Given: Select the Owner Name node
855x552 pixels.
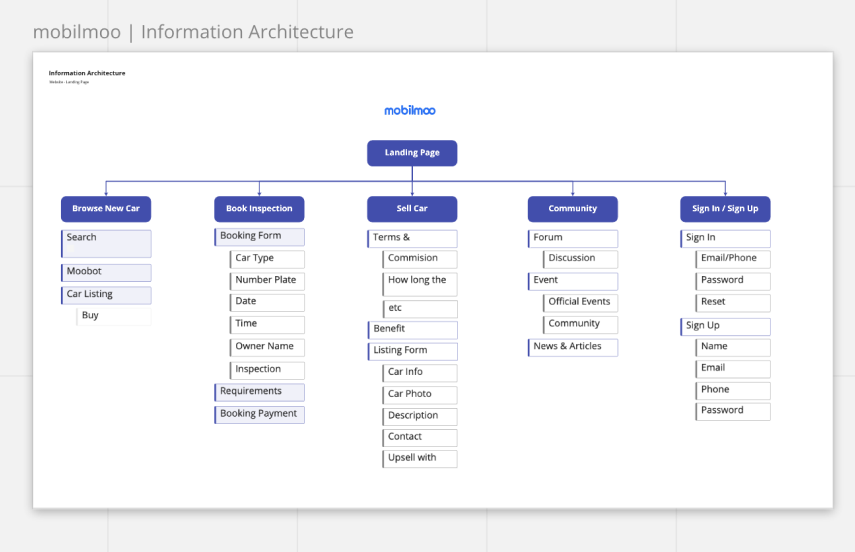Looking at the screenshot, I should point(267,347).
